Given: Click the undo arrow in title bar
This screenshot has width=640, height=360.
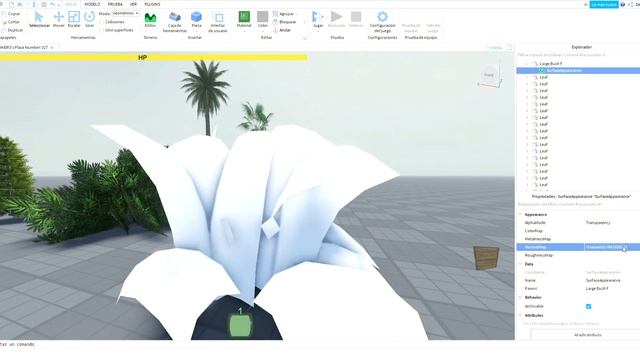Looking at the screenshot, I should tap(52, 4).
